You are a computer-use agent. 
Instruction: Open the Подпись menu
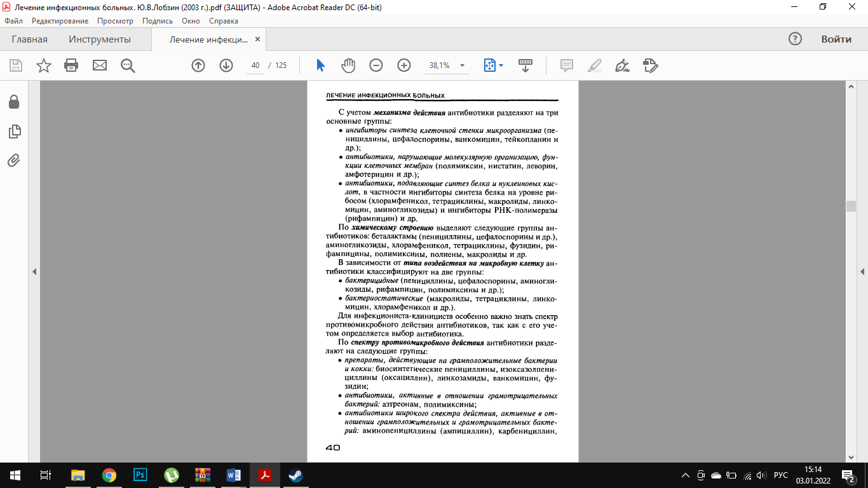pyautogui.click(x=158, y=21)
